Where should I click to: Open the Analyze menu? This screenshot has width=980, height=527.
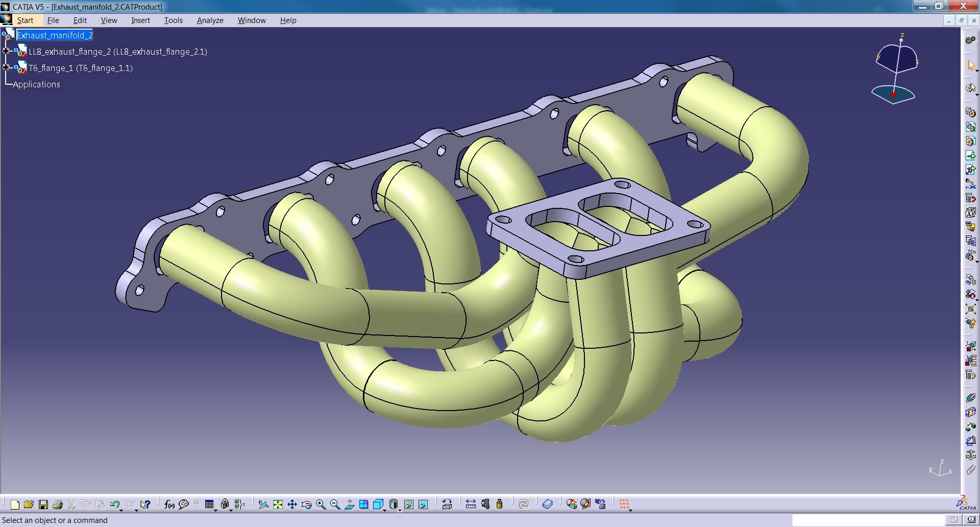(210, 20)
